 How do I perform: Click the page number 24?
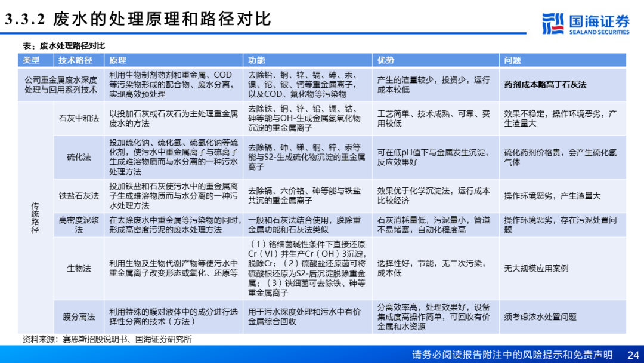click(633, 355)
